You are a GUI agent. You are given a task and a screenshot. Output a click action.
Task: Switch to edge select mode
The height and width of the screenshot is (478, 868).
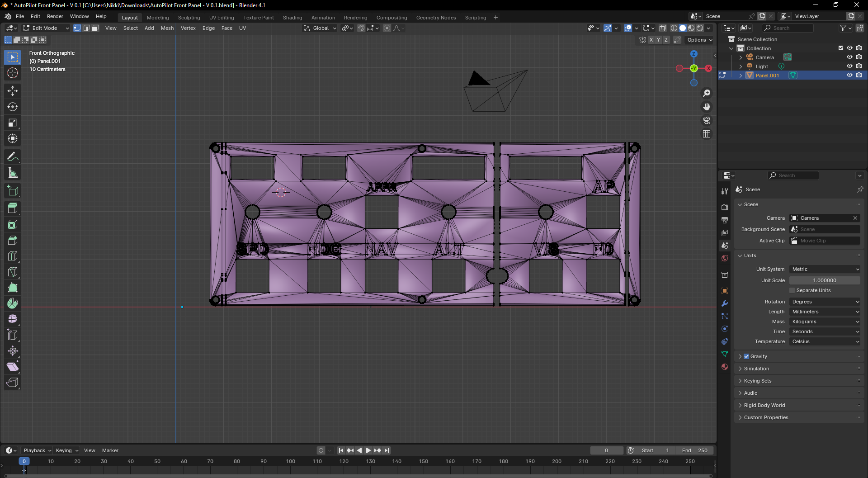pyautogui.click(x=86, y=28)
